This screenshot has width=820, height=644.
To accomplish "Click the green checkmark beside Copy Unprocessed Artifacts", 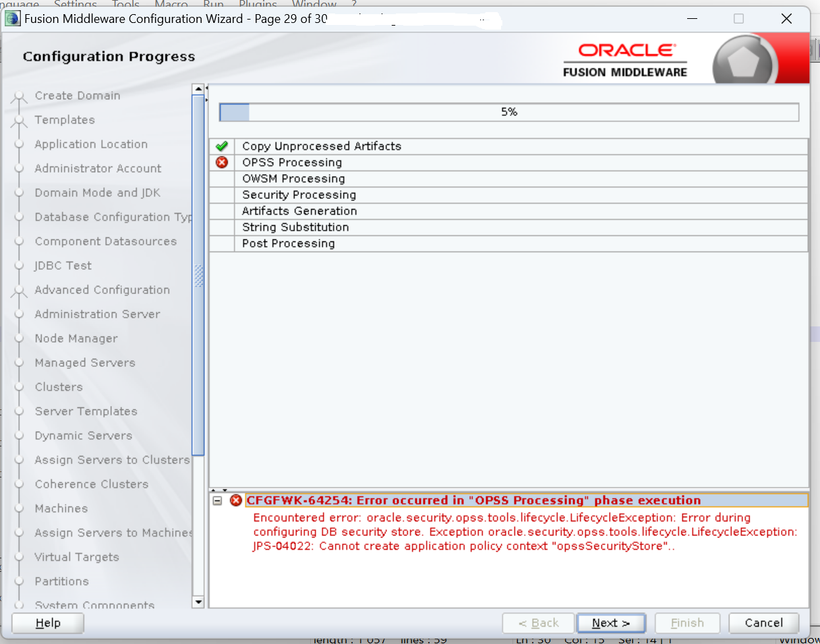I will (222, 146).
